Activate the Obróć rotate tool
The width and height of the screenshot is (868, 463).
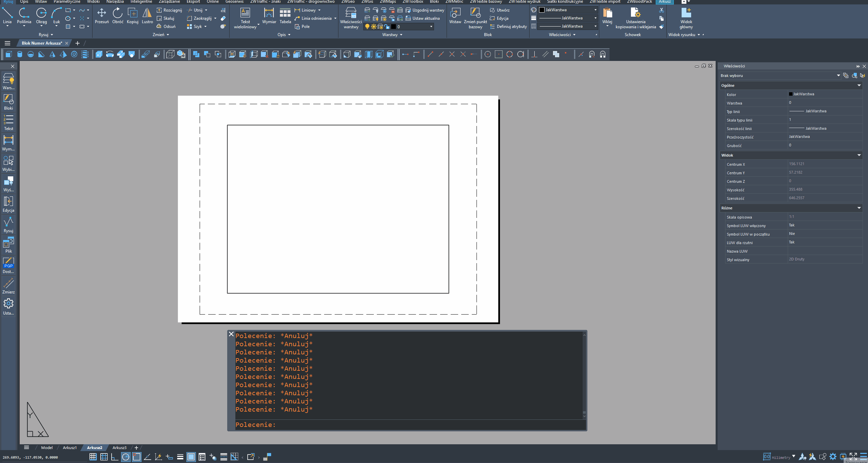[x=118, y=16]
